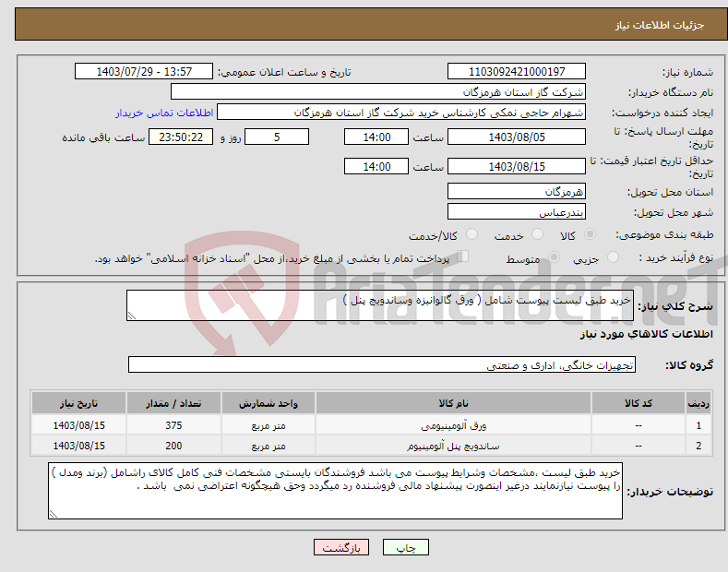The width and height of the screenshot is (728, 572).
Task: Click the requester field شهرام حاجی نمکی
Action: pos(401,112)
